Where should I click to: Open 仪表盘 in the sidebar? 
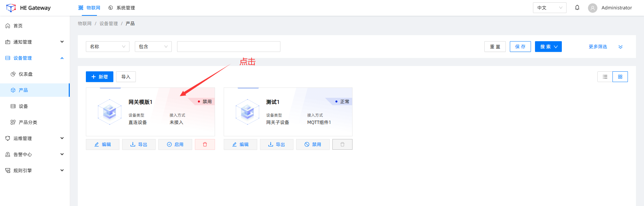pyautogui.click(x=35, y=74)
